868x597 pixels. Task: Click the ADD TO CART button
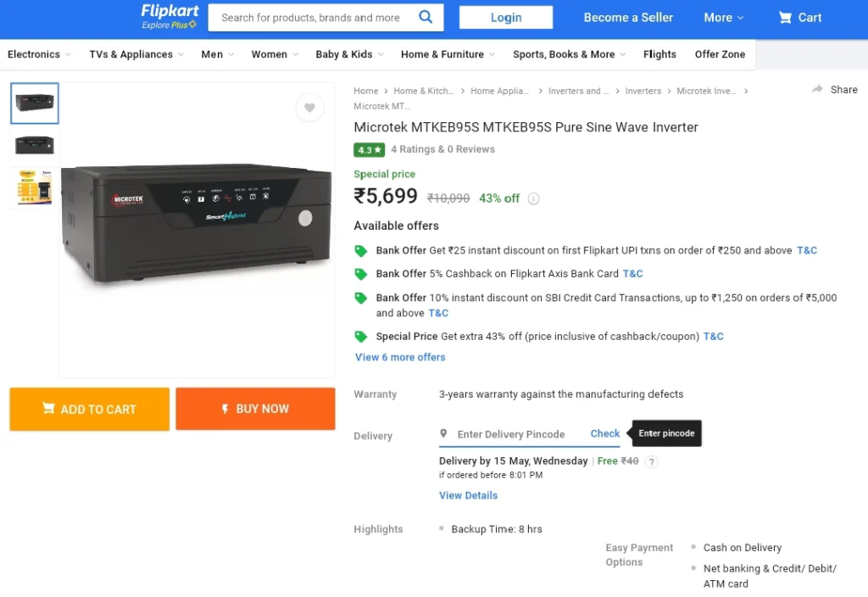pyautogui.click(x=90, y=410)
